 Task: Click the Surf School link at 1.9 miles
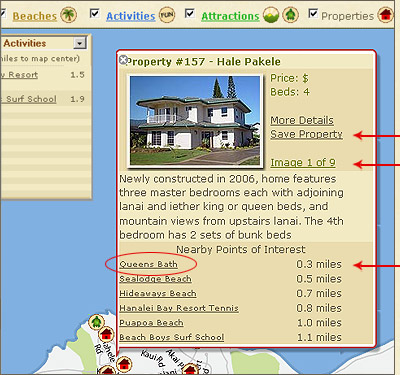pyautogui.click(x=28, y=99)
